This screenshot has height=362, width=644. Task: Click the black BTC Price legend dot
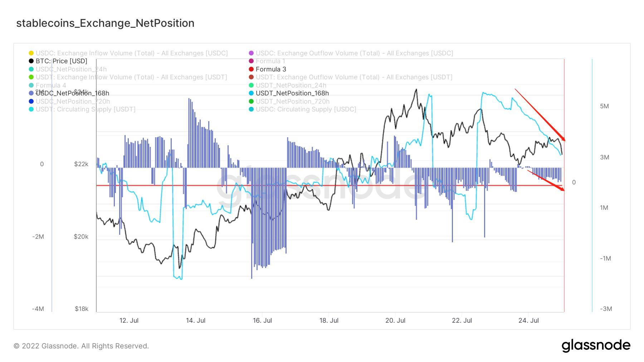pyautogui.click(x=31, y=61)
